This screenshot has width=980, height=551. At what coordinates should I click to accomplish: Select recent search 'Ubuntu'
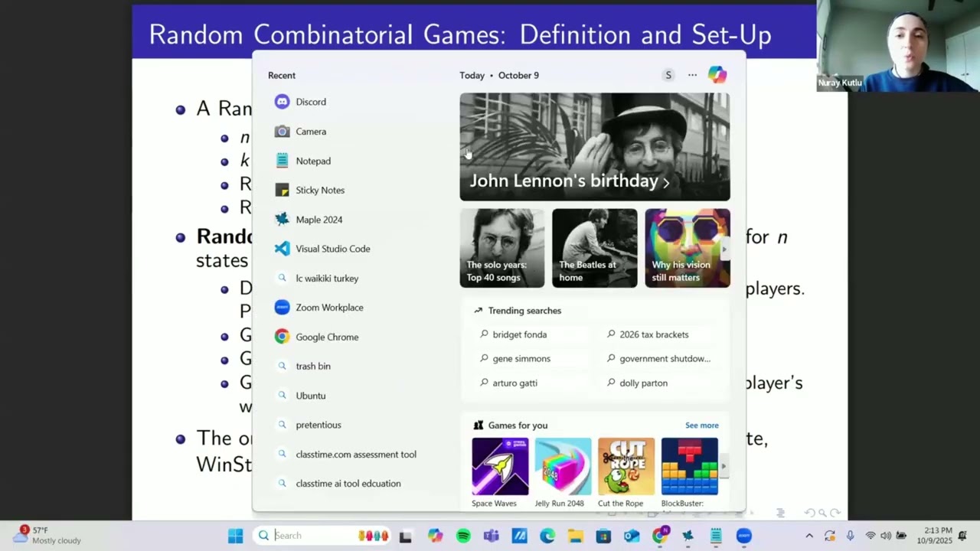[x=310, y=396]
